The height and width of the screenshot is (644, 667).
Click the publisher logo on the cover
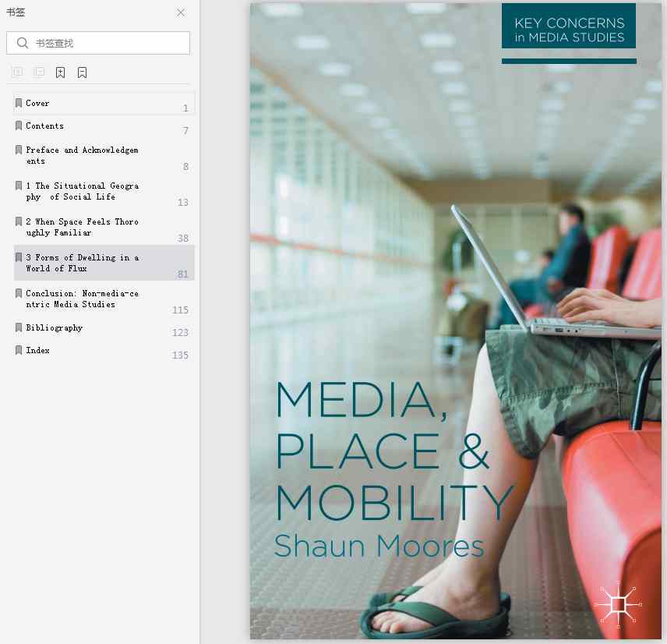pos(619,604)
